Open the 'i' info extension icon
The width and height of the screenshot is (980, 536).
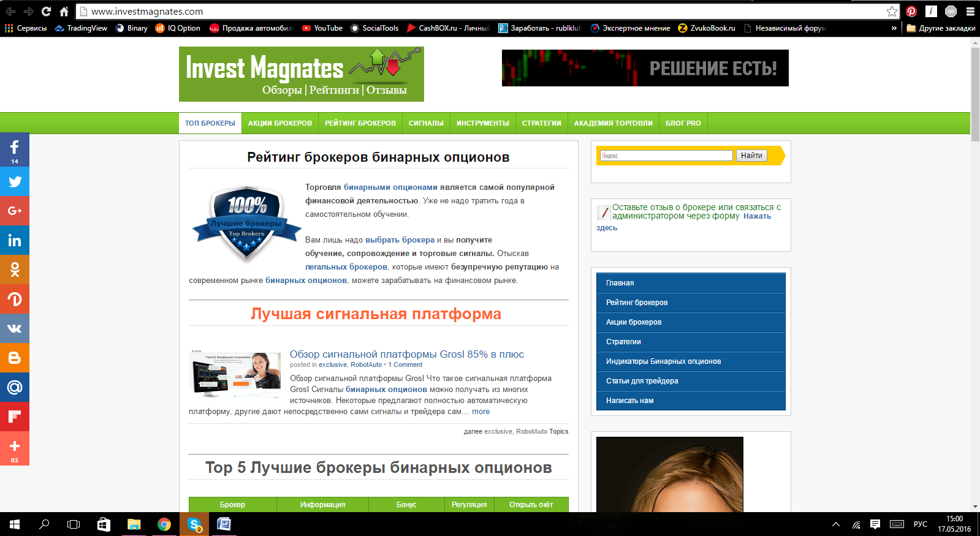coord(931,11)
